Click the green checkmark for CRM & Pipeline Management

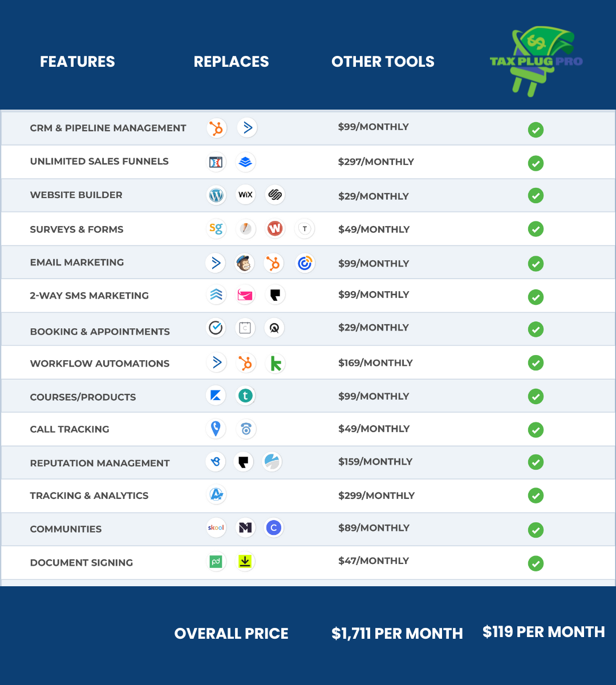(536, 130)
